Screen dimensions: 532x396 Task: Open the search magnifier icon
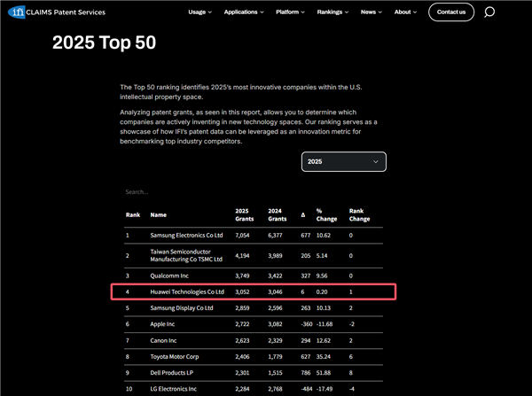489,12
